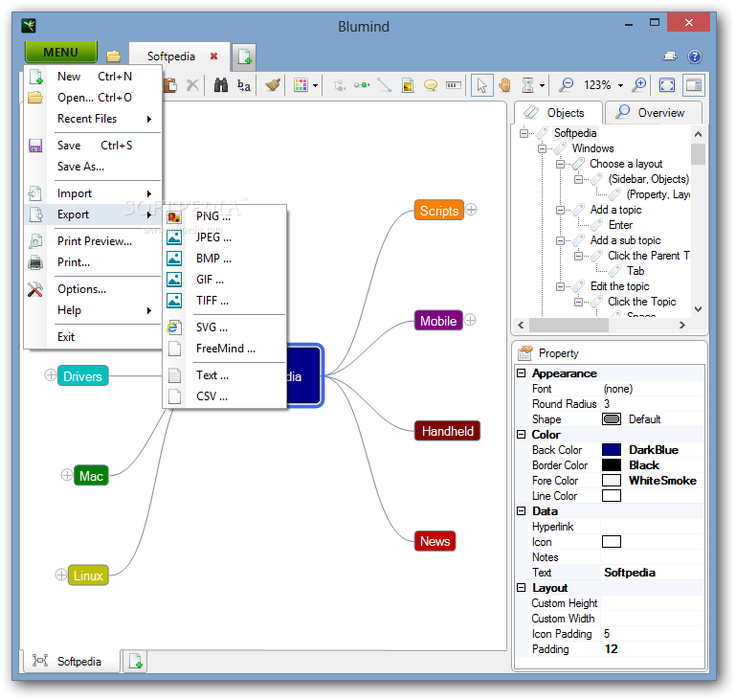Choose Save As... from the menu
Viewport: 736px width, 700px height.
coord(94,167)
